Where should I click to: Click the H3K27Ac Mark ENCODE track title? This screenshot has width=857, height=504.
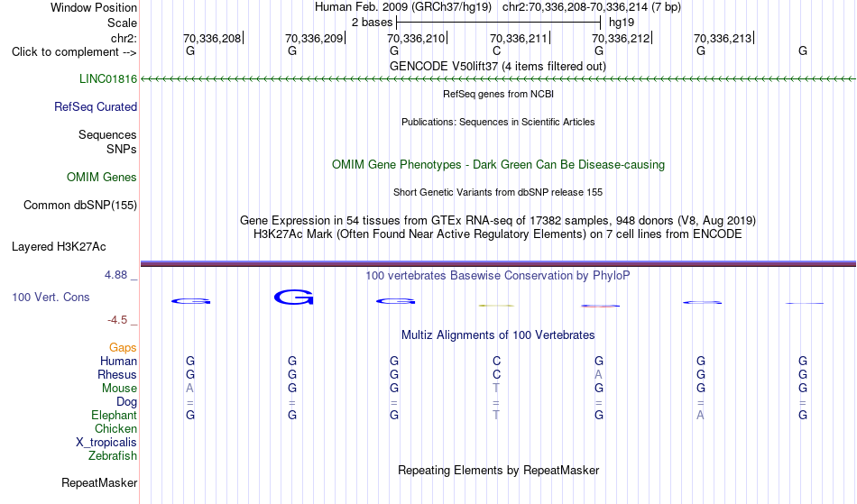[498, 234]
